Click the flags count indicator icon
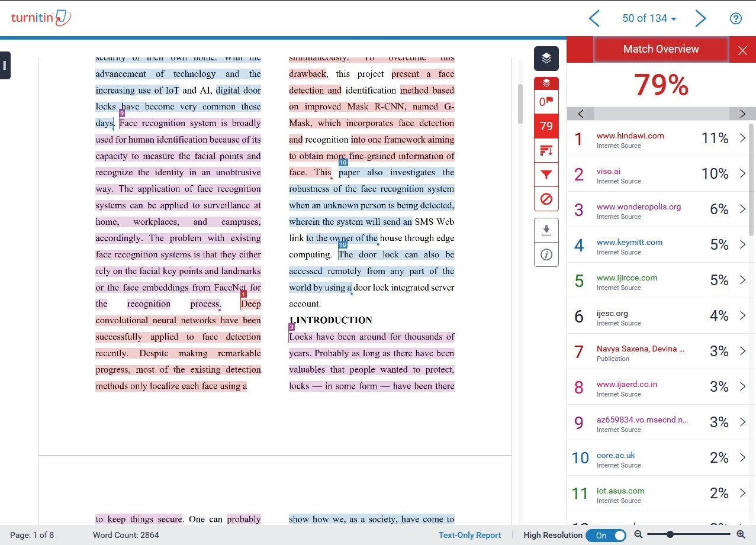756x545 pixels. [546, 102]
